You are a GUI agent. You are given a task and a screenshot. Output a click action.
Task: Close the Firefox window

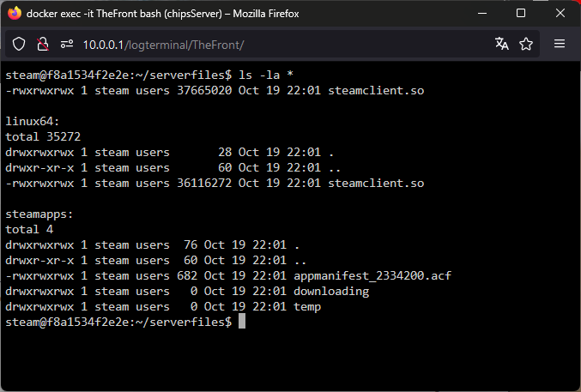tap(560, 14)
